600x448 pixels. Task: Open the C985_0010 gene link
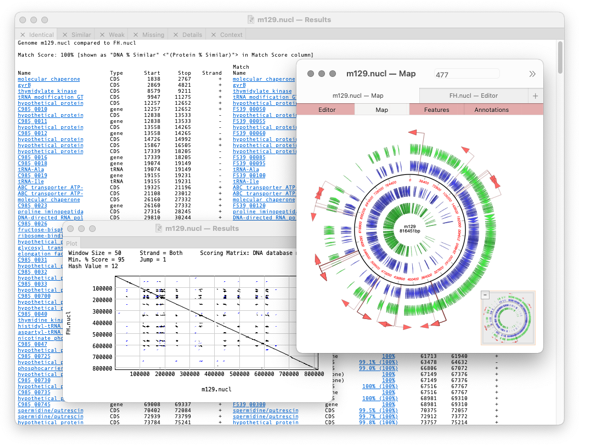pos(32,109)
